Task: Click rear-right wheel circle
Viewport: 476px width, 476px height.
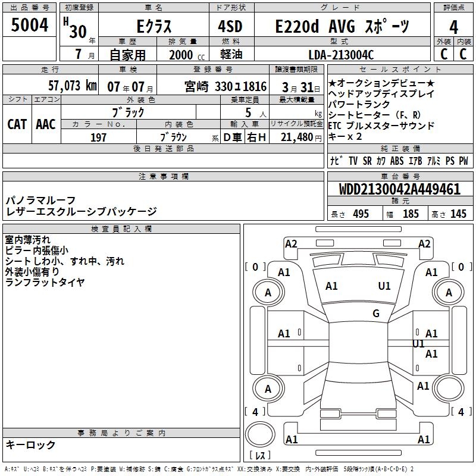Action: coord(449,389)
